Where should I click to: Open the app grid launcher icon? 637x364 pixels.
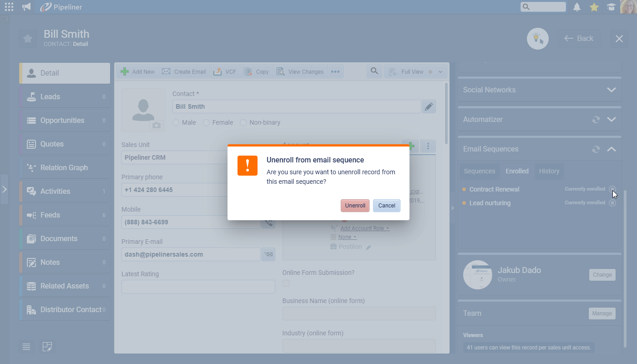9,7
